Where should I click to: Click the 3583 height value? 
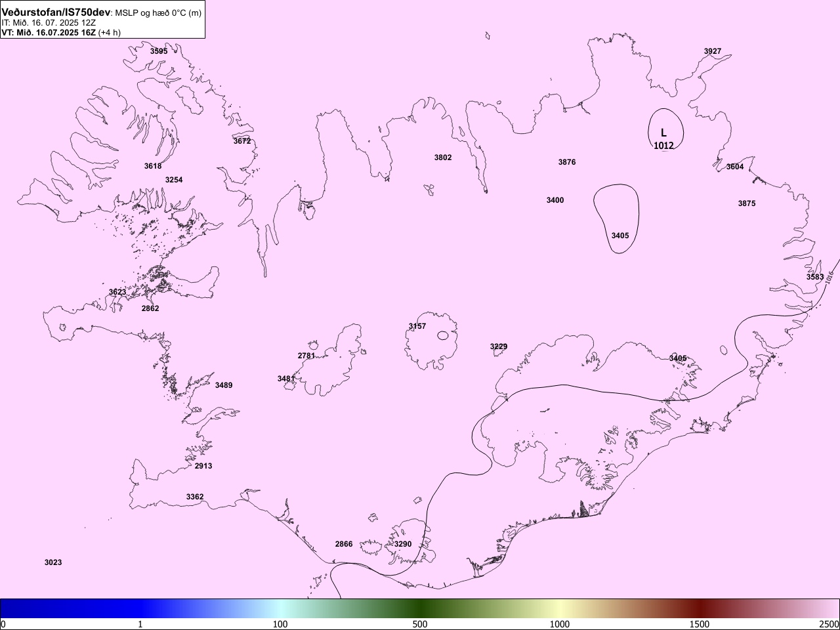(815, 277)
